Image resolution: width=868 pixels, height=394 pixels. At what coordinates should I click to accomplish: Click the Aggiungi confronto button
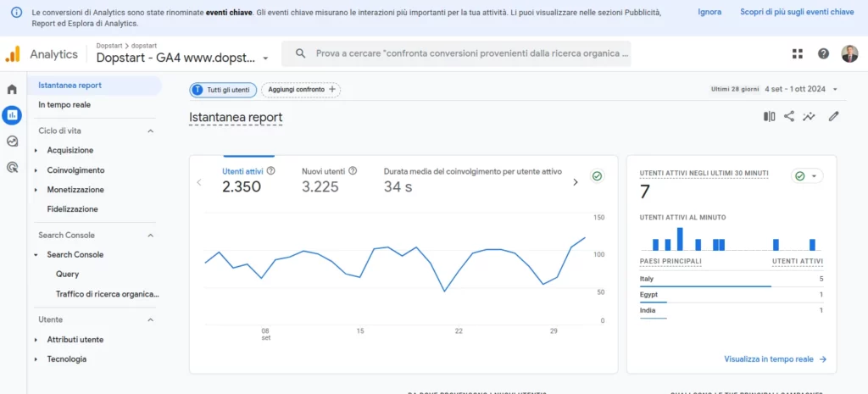(x=301, y=90)
